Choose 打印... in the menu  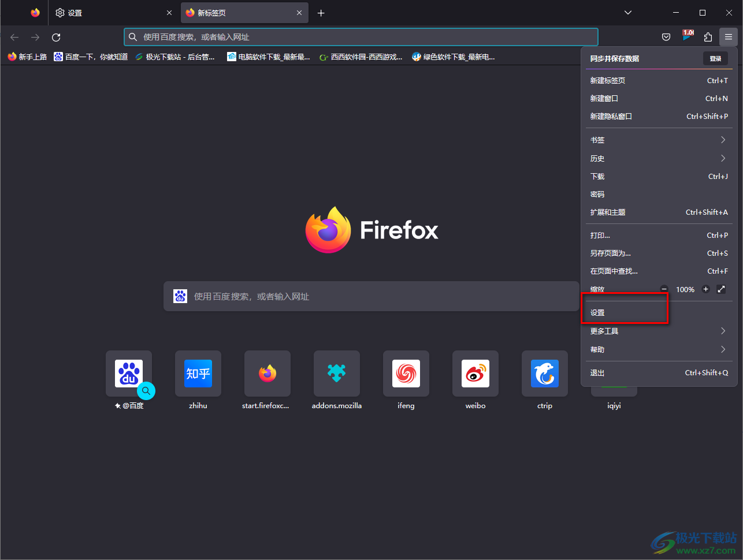pyautogui.click(x=659, y=235)
